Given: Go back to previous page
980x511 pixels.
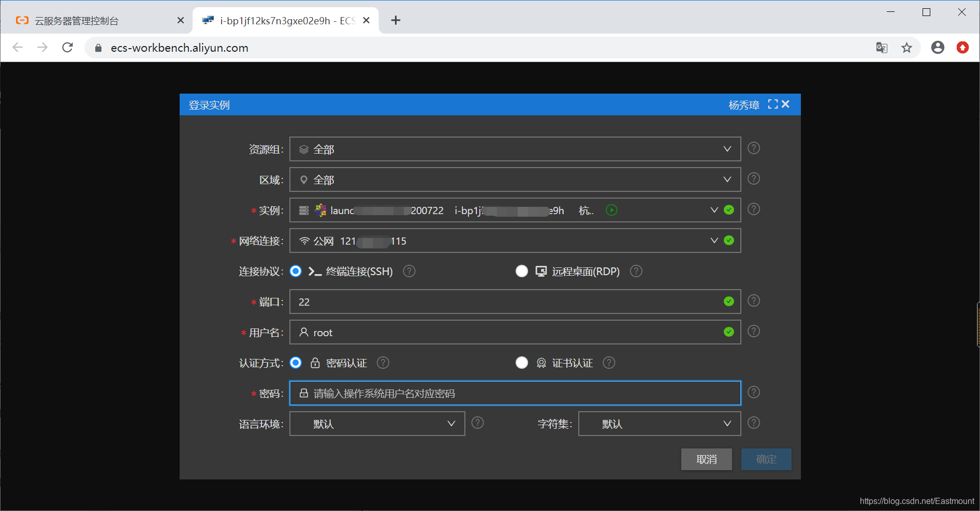Looking at the screenshot, I should [x=18, y=48].
